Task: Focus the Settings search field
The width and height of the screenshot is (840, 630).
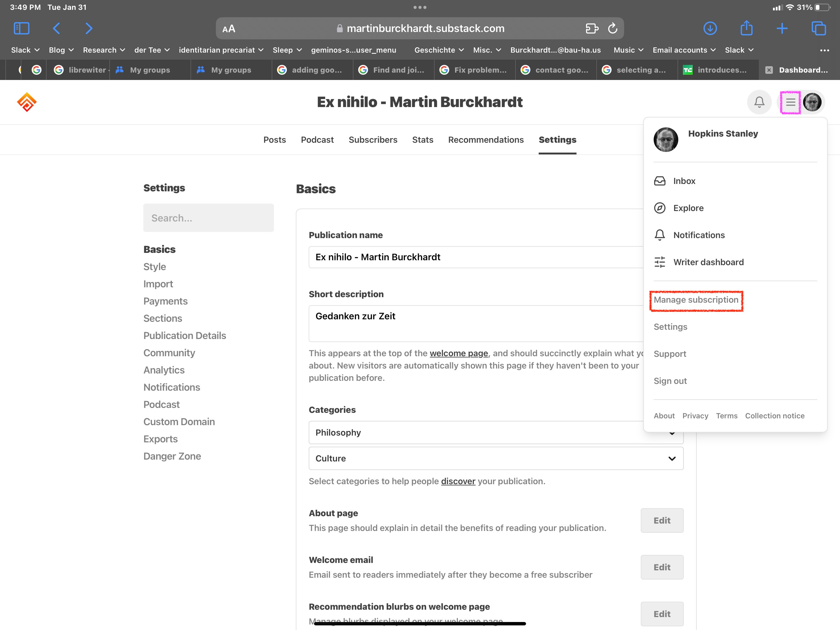Action: point(208,218)
